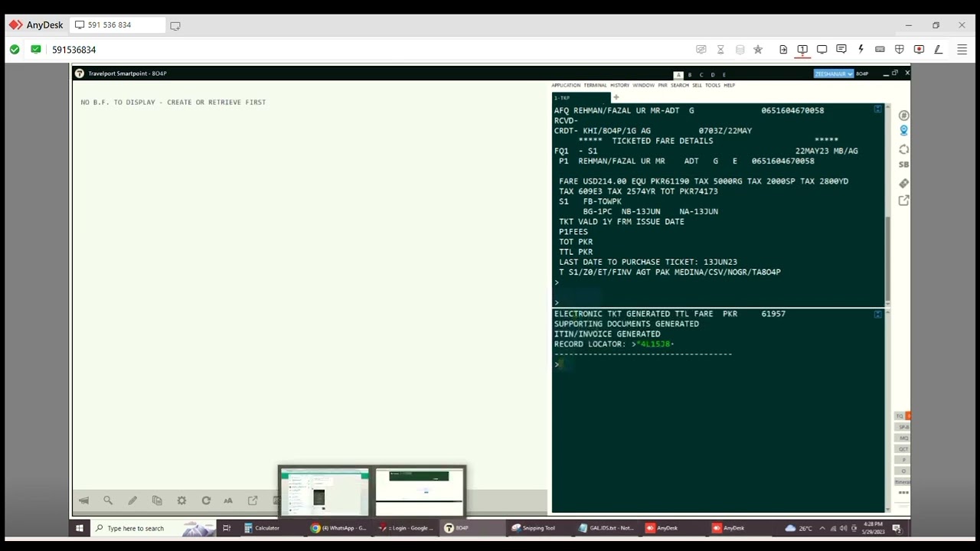Click the pop-out icon in Smartpoint toolbar
This screenshot has width=980, height=551.
tap(253, 500)
